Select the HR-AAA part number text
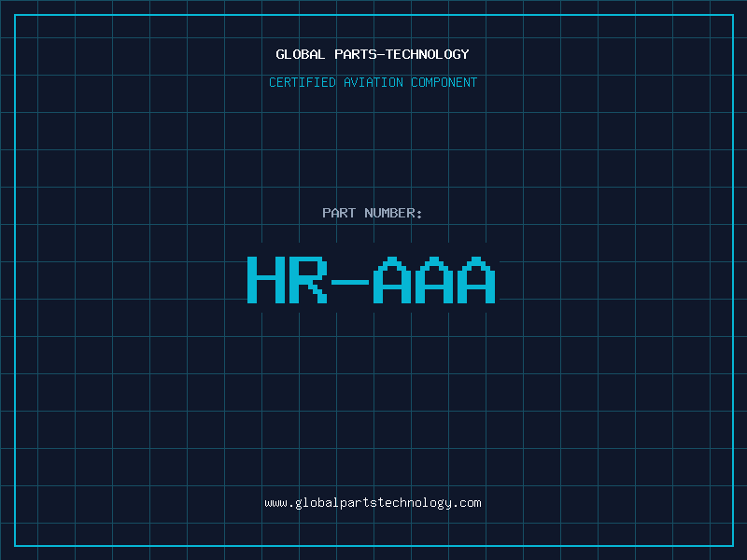The width and height of the screenshot is (747, 560). pyautogui.click(x=371, y=280)
